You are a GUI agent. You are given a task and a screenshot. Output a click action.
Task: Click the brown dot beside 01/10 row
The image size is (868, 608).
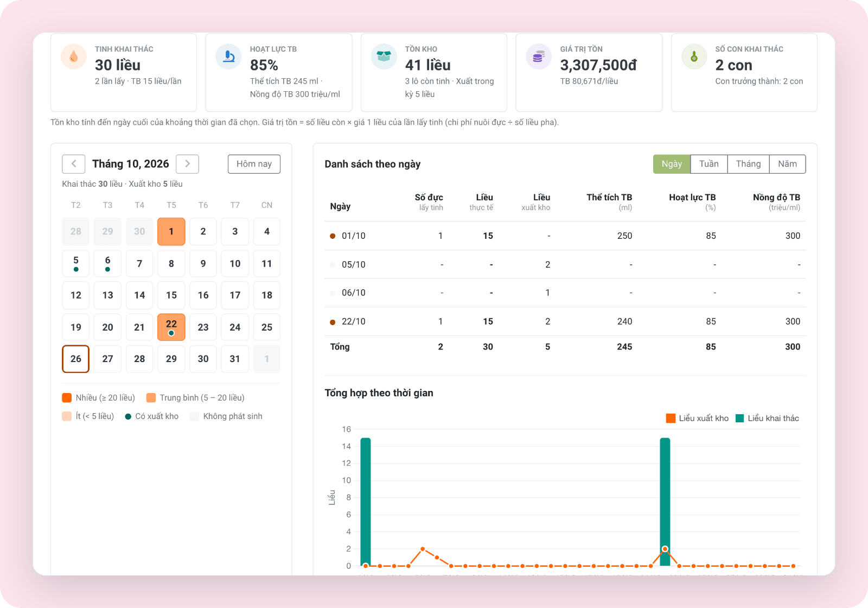click(333, 236)
